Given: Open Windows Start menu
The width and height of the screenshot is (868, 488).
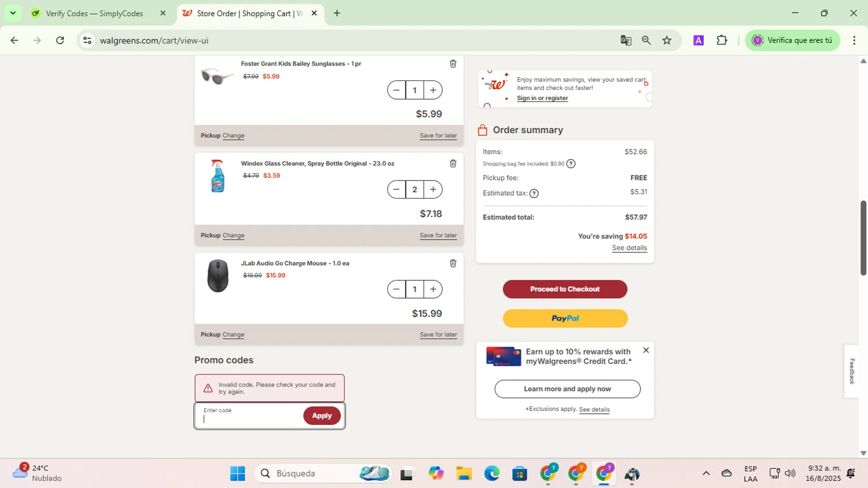Looking at the screenshot, I should (x=237, y=474).
